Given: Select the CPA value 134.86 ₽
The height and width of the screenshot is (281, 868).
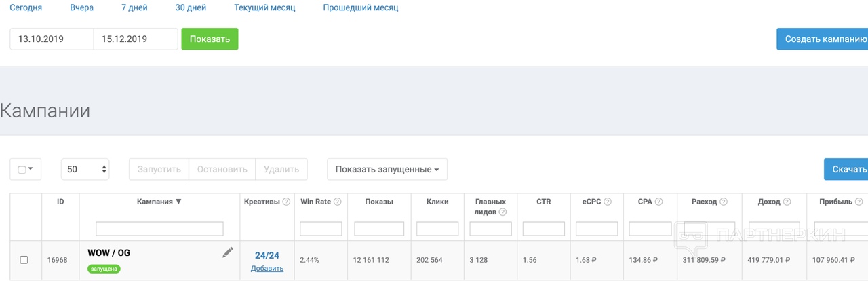Looking at the screenshot, I should pyautogui.click(x=644, y=260).
